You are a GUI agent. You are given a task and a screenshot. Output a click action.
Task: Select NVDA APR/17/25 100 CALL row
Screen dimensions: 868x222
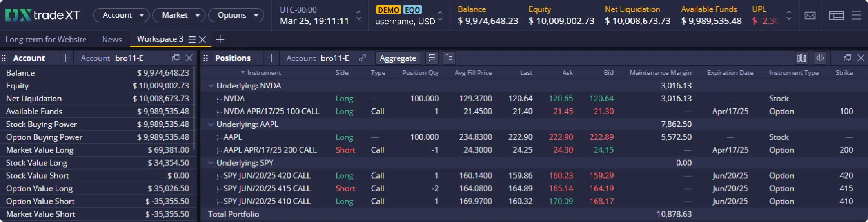coord(534,112)
